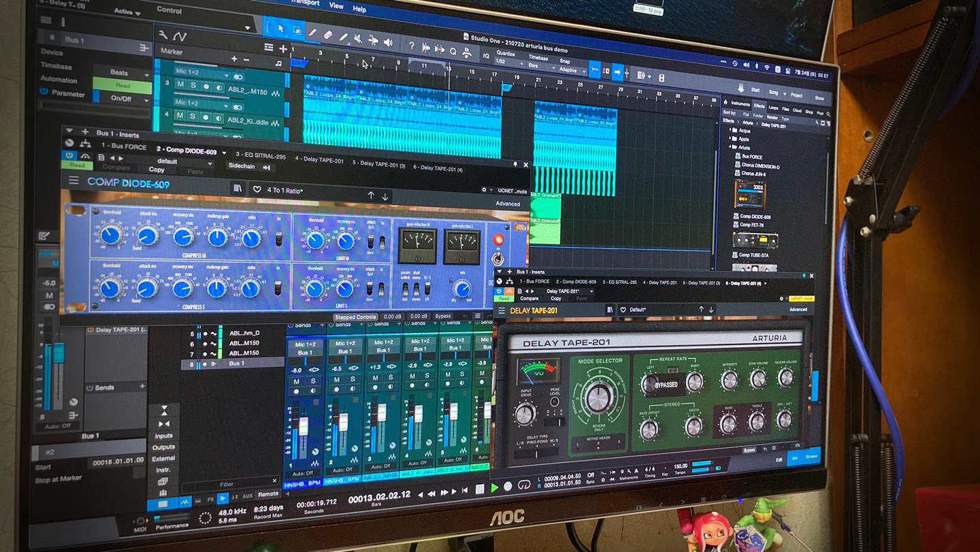Viewport: 980px width, 552px height.
Task: Select the Range tool in the toolbar
Action: (297, 30)
